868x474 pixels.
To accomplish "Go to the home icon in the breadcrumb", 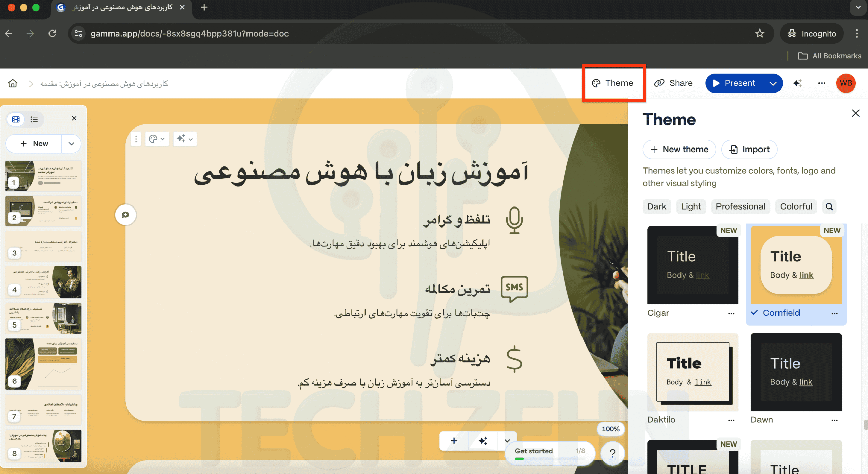I will [x=13, y=83].
